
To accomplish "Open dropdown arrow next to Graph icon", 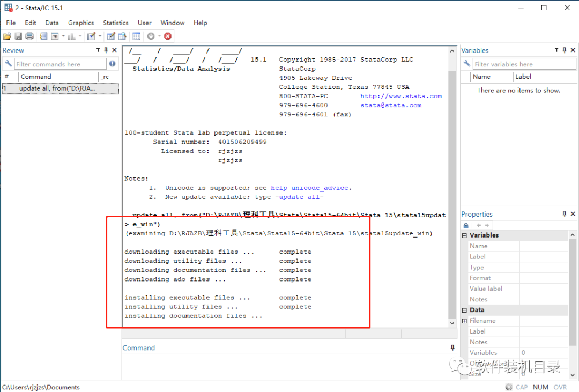I will coord(80,36).
